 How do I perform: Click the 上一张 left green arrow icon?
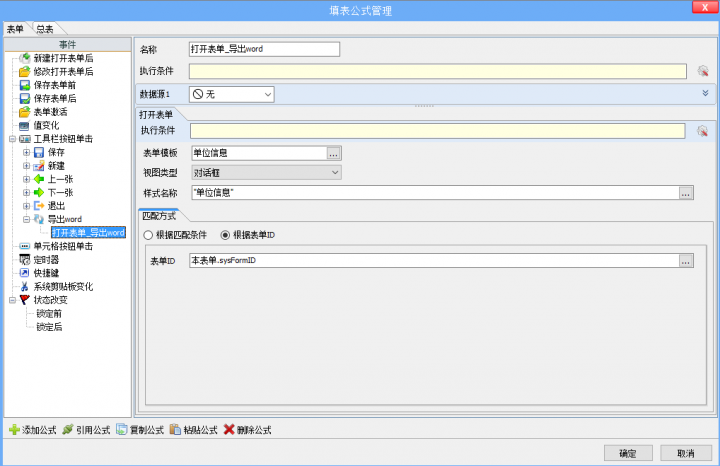click(39, 179)
